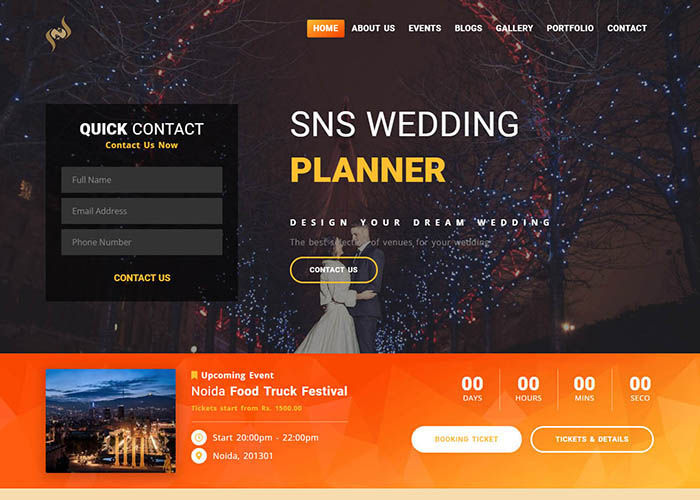Viewport: 700px width, 500px height.
Task: Click the golden site logo
Action: pos(58,34)
